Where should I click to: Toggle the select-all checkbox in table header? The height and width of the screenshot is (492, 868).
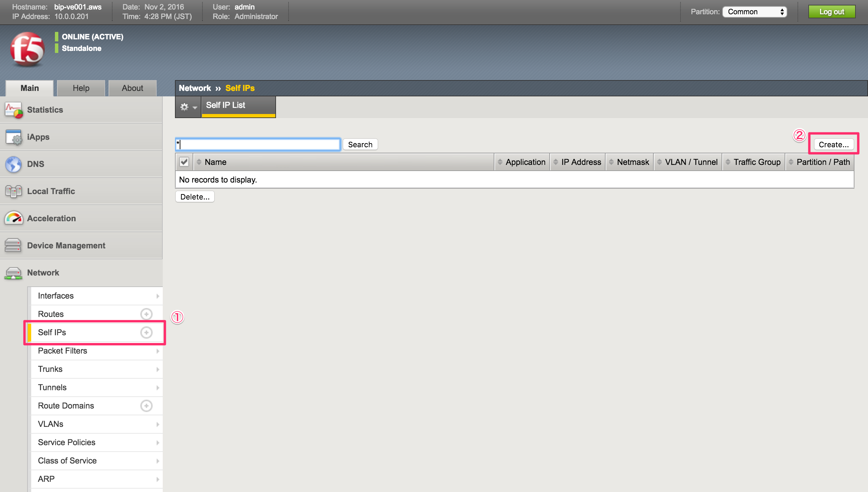[x=184, y=162]
